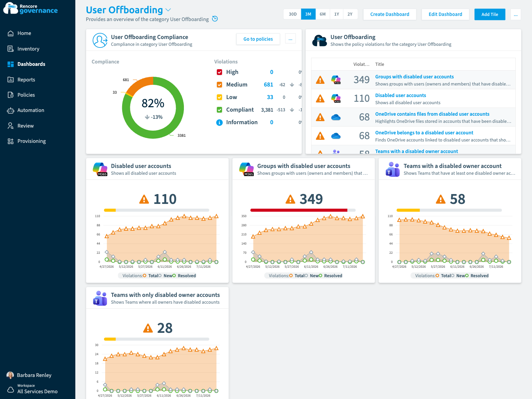The image size is (532, 399).
Task: Toggle the Medium violations checkbox
Action: (220, 85)
